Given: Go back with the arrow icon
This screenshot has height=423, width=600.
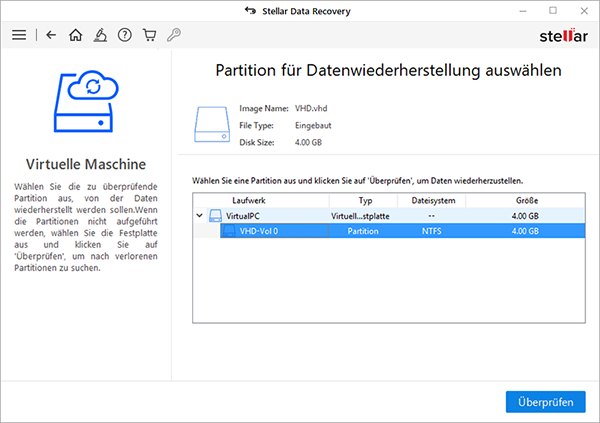Looking at the screenshot, I should click(51, 34).
